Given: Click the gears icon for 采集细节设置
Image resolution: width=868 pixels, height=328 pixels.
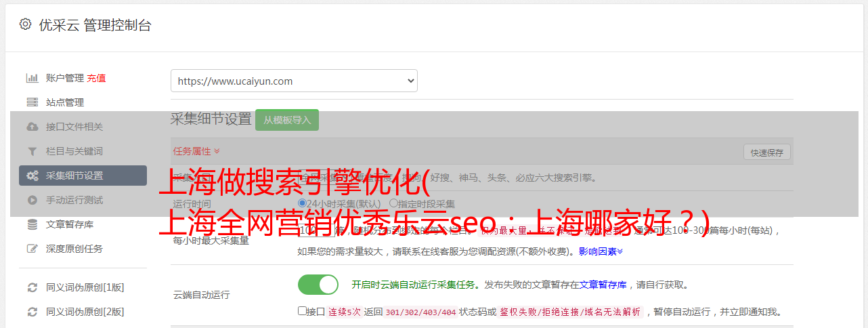Looking at the screenshot, I should (32, 176).
